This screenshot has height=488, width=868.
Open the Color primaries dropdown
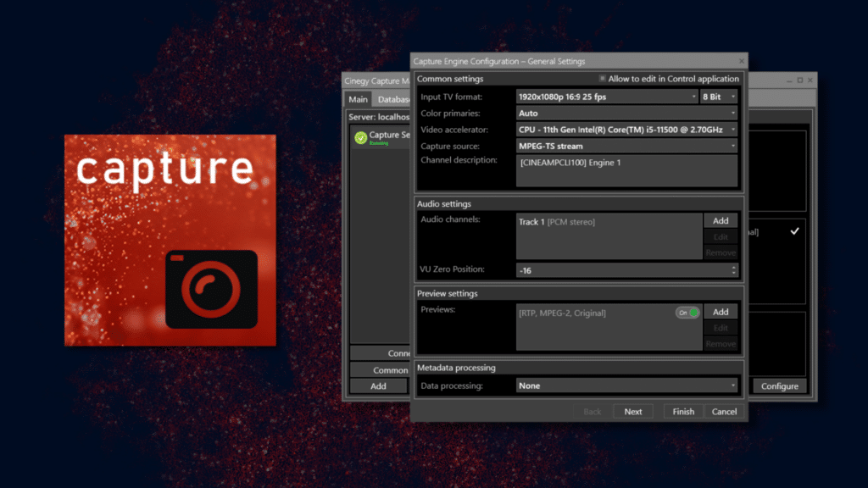pyautogui.click(x=626, y=114)
